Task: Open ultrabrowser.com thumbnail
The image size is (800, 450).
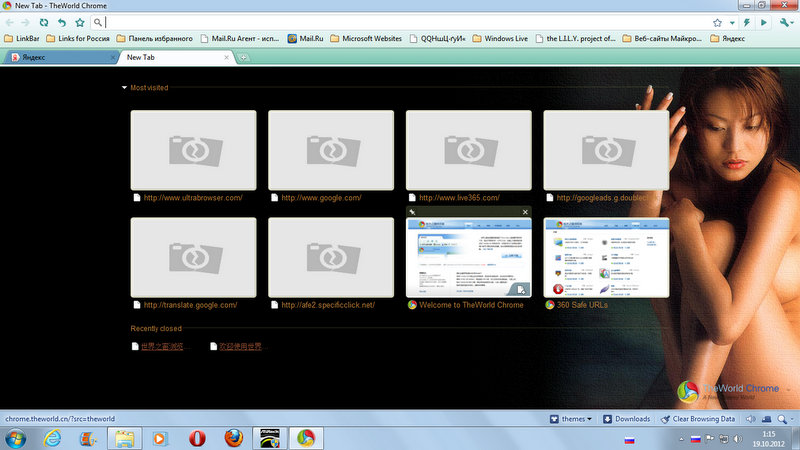Action: [193, 150]
